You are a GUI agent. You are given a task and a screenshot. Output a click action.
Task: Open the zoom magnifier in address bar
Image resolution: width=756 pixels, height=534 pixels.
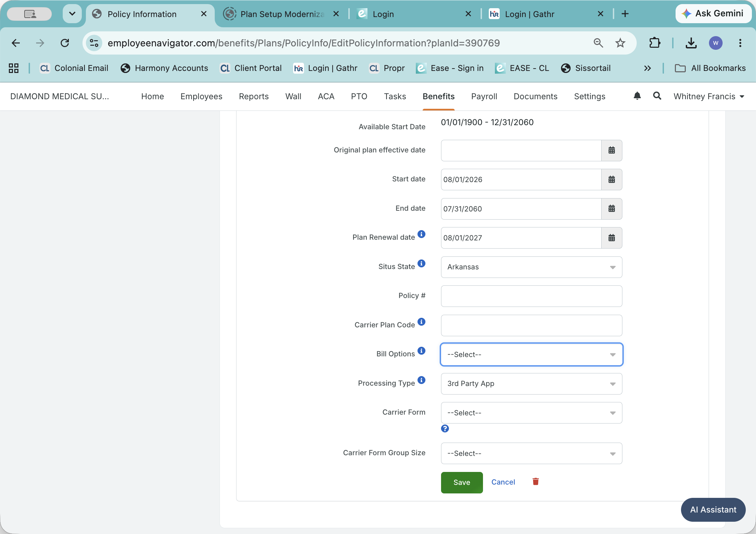[x=598, y=43]
